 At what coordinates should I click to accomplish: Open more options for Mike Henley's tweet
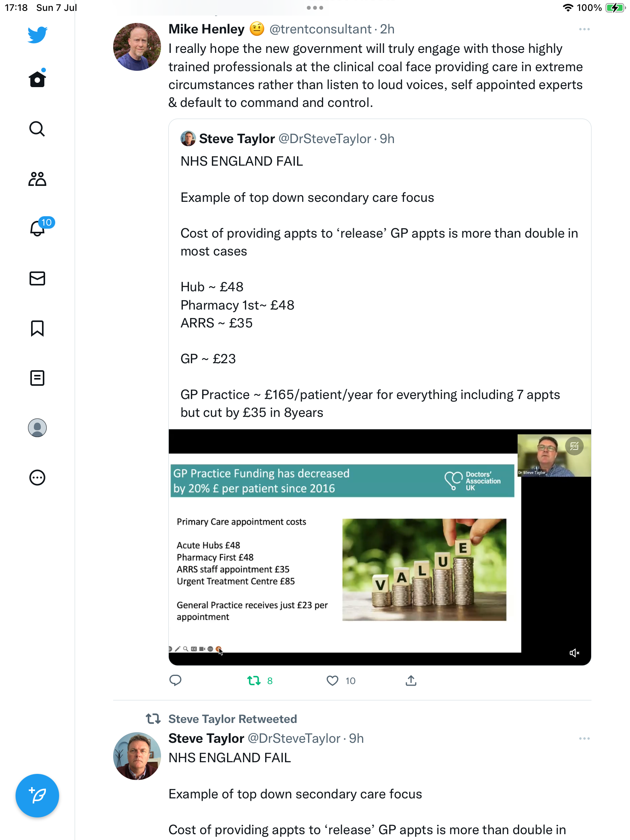click(x=584, y=30)
